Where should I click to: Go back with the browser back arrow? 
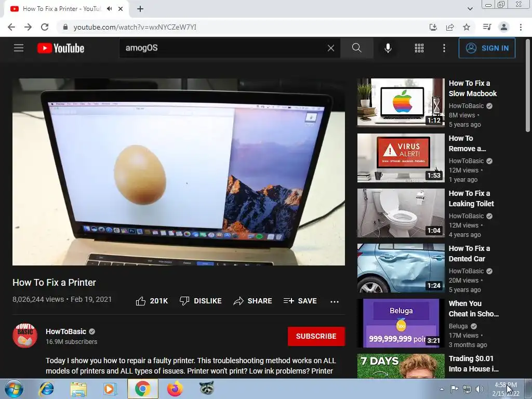[x=11, y=27]
